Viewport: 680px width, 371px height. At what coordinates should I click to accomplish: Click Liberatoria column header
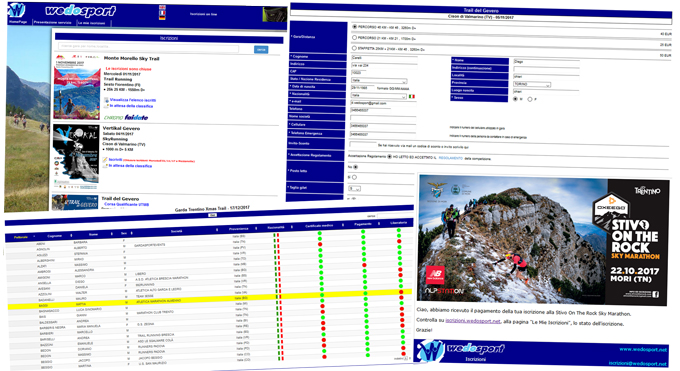[398, 223]
